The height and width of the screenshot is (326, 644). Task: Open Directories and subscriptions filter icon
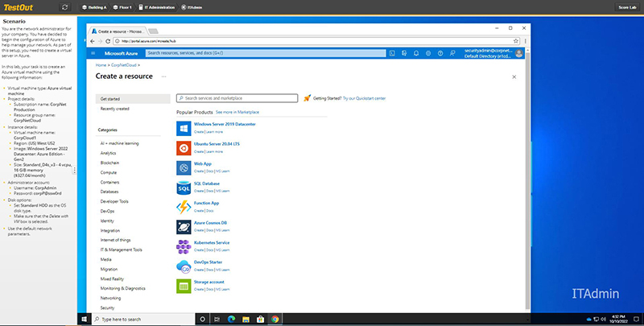(x=404, y=53)
